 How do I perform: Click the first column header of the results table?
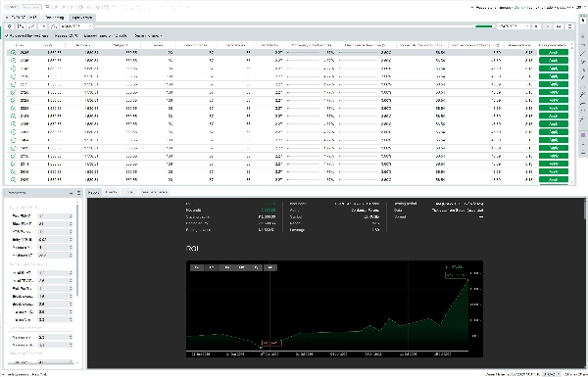click(x=19, y=45)
